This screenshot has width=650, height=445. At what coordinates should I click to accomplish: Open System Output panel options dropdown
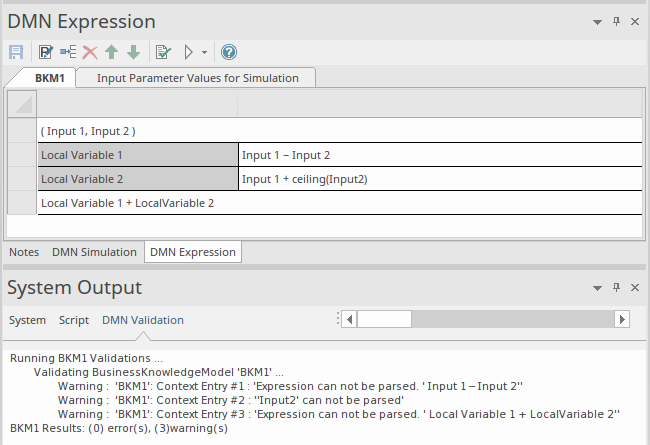[x=597, y=288]
